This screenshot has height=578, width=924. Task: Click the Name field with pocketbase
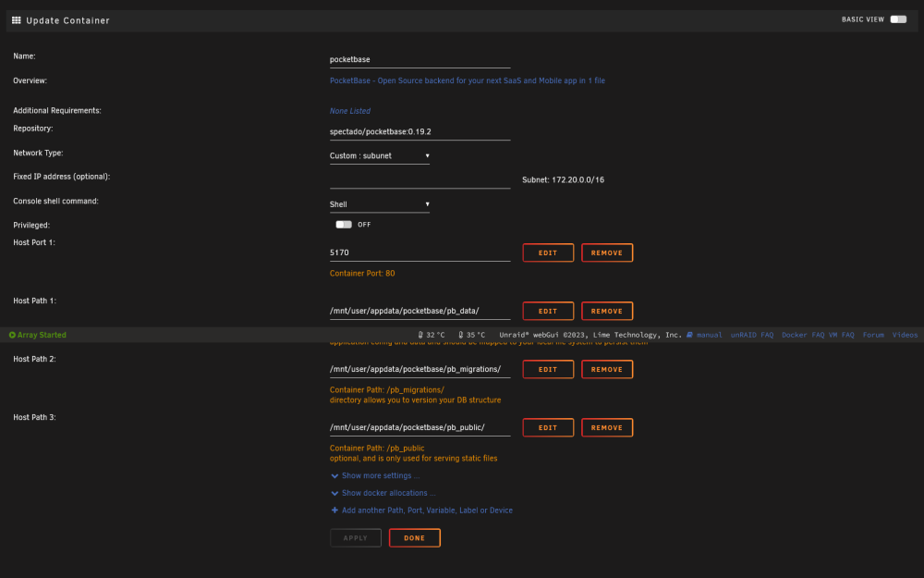(x=419, y=59)
